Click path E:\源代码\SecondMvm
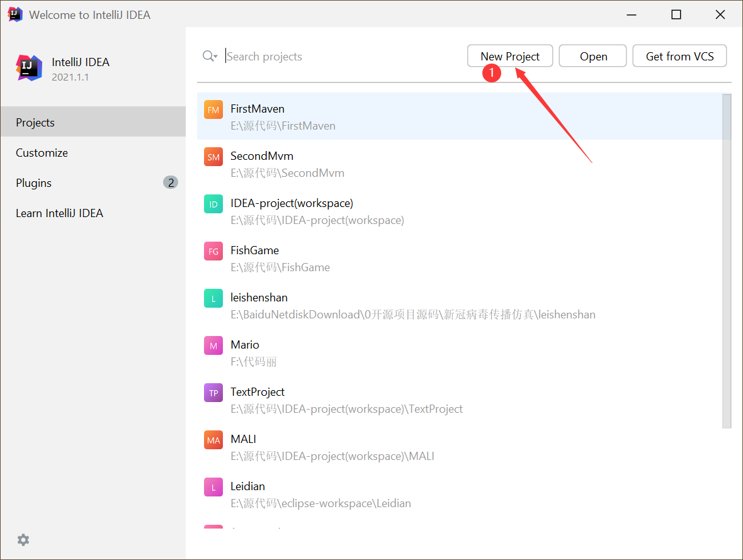Viewport: 743px width, 560px height. point(287,173)
